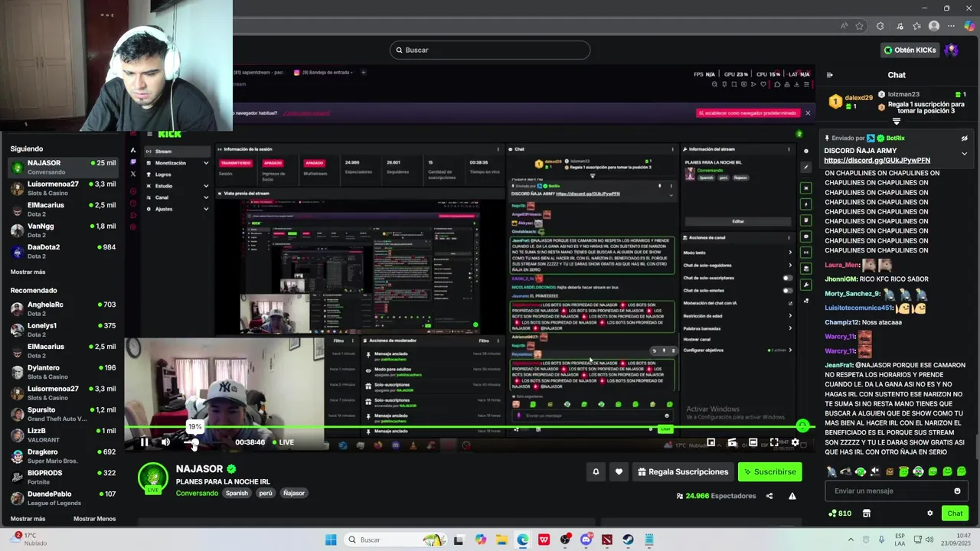Pause the live stream playback

click(x=144, y=442)
